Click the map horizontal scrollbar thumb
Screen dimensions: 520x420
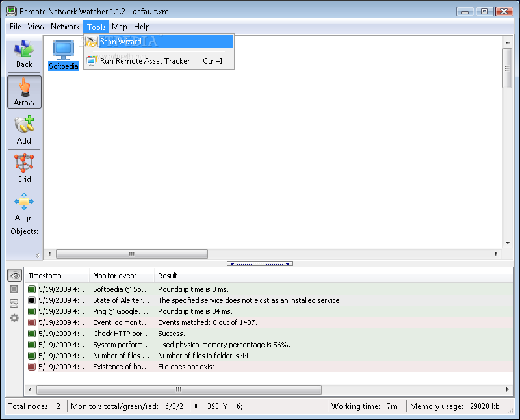click(x=132, y=254)
